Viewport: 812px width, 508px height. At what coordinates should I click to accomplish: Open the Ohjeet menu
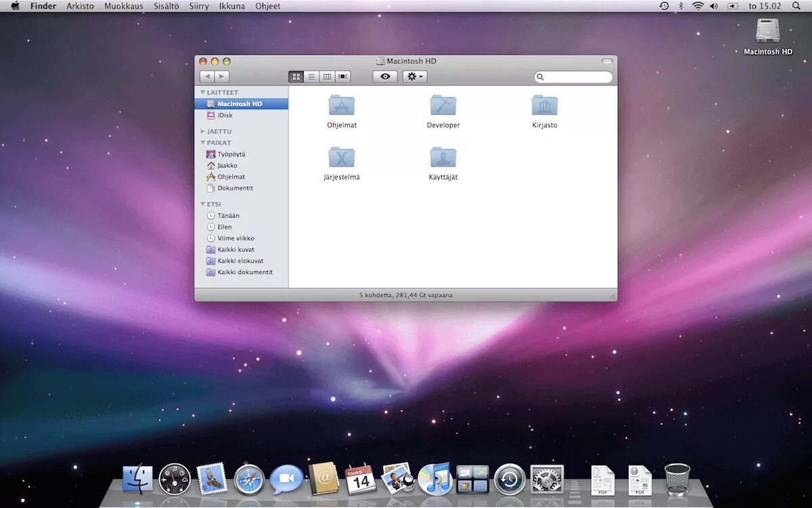pos(268,6)
